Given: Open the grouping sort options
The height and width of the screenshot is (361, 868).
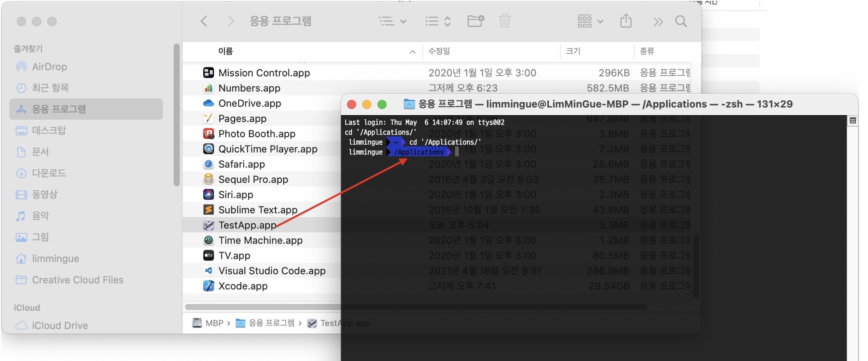Looking at the screenshot, I should click(438, 21).
